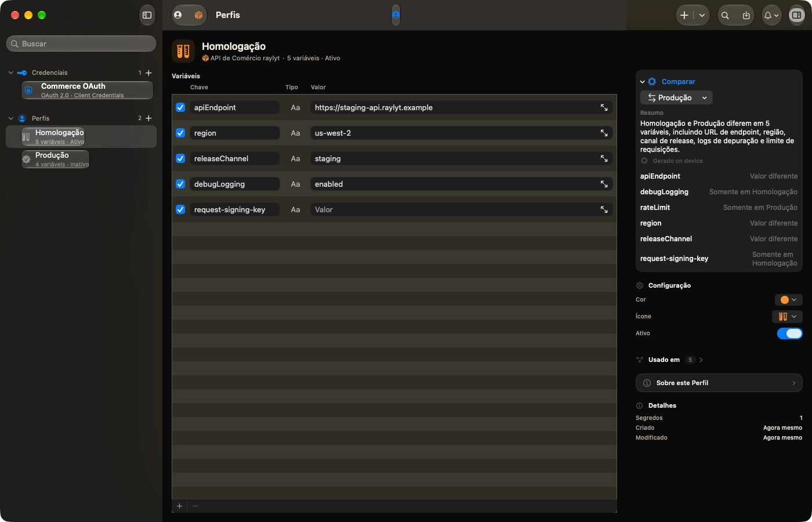Expand the debugLogging value editor

point(604,184)
